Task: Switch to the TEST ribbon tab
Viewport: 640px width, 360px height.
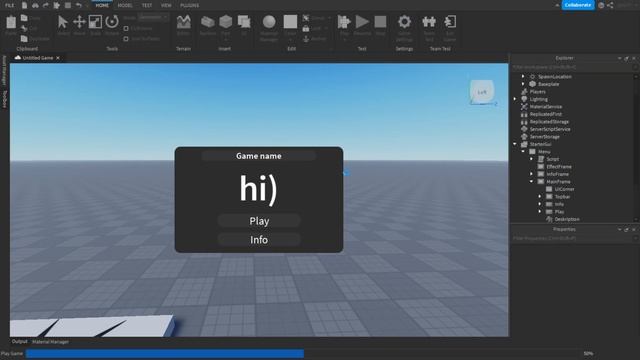Action: point(147,5)
